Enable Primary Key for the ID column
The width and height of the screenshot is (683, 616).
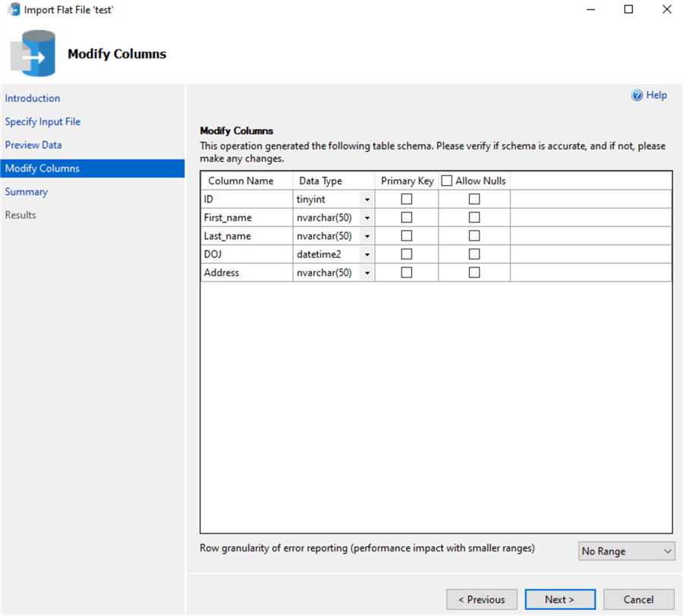click(x=406, y=199)
